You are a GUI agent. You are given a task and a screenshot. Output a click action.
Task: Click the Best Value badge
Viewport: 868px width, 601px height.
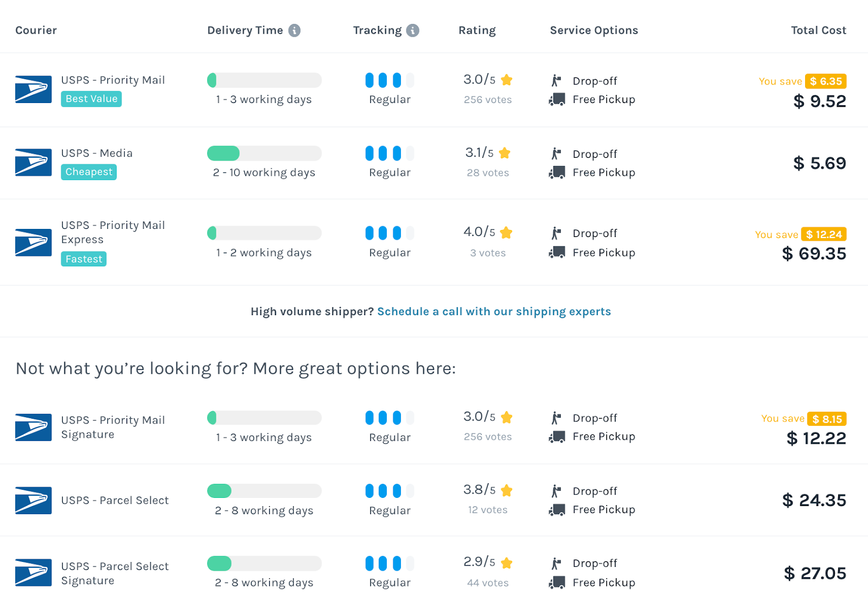point(91,99)
